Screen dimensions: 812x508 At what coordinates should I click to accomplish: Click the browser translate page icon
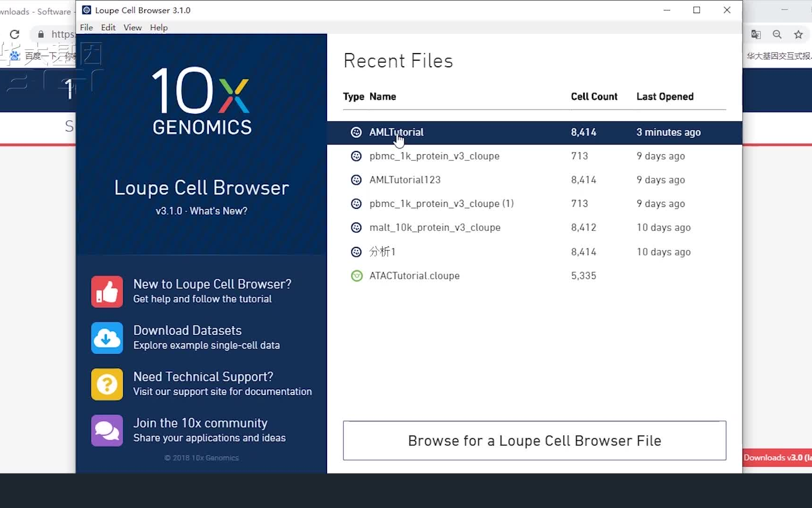(x=756, y=34)
